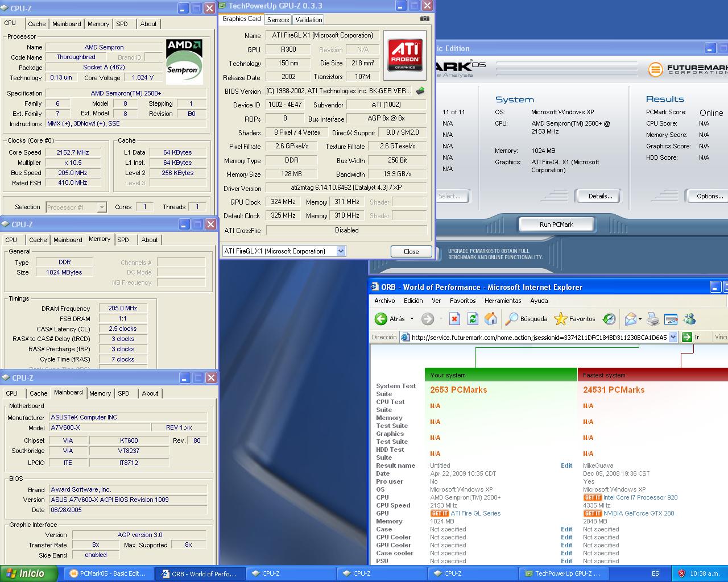Open the Messenger people icon
The image size is (728, 582).
click(689, 319)
